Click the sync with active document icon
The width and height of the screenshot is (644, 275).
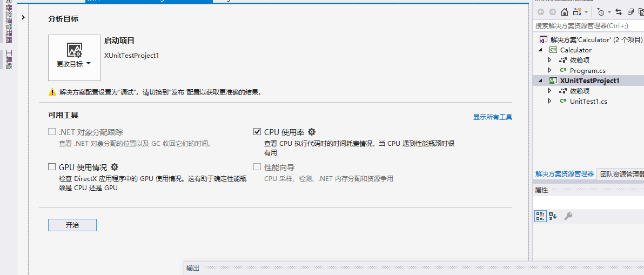pyautogui.click(x=619, y=12)
